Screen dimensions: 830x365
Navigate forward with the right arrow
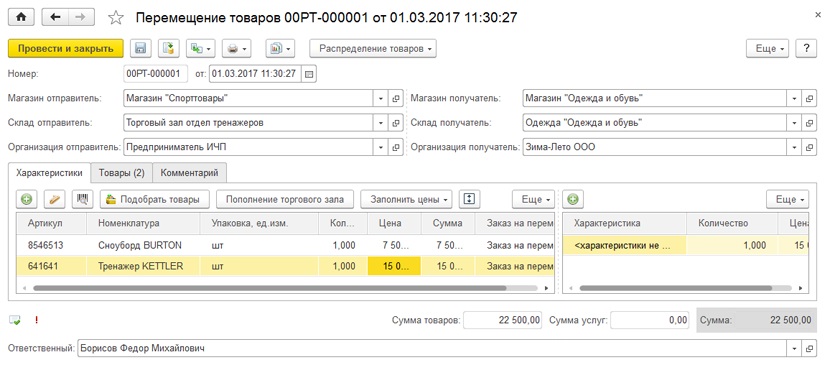pos(81,17)
